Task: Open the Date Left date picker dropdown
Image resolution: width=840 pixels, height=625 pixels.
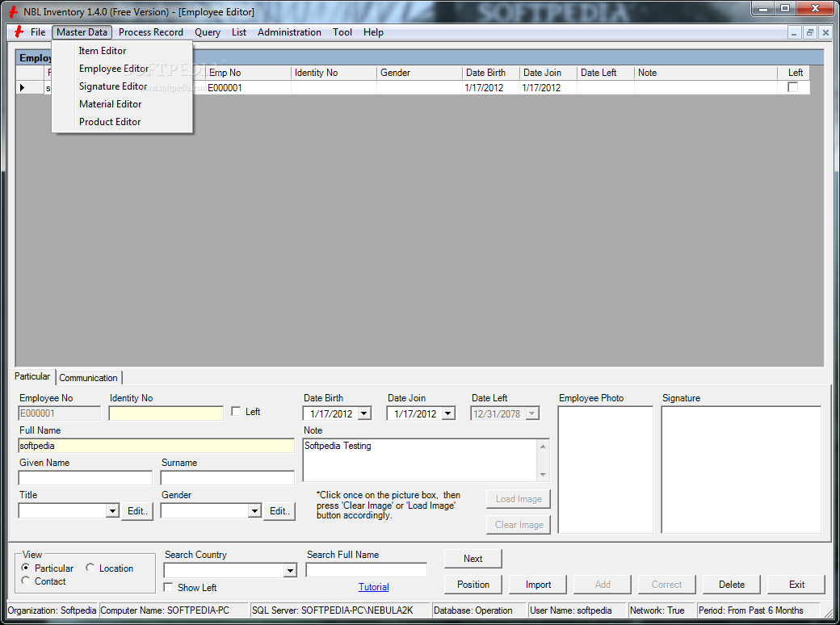Action: point(532,413)
